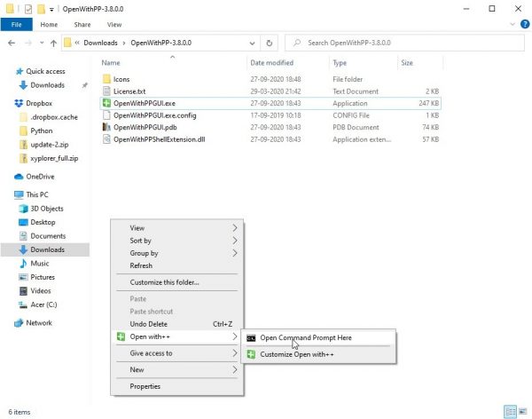532x419 pixels.
Task: Click the Music note icon
Action: [x=23, y=264]
